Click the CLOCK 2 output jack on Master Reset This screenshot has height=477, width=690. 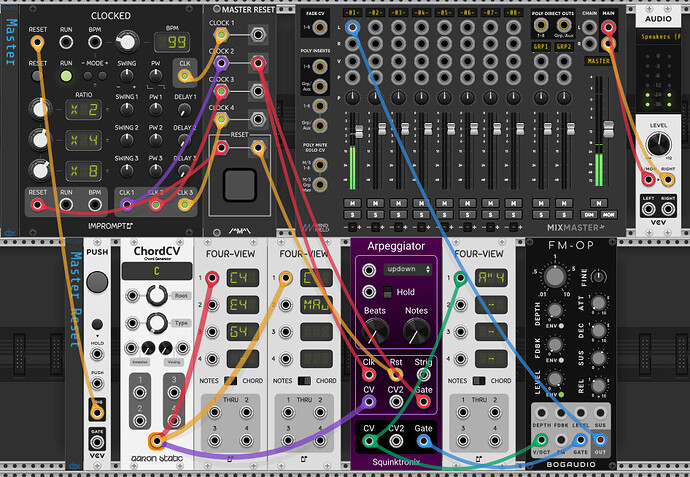point(258,63)
